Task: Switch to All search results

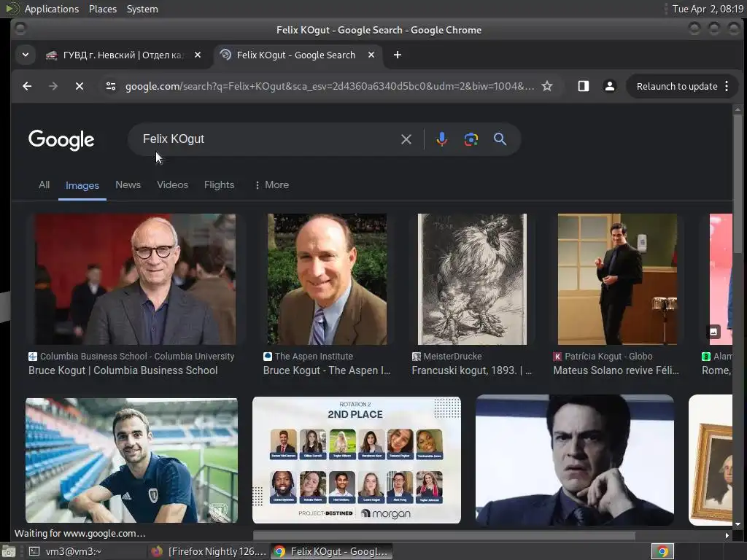Action: [44, 184]
